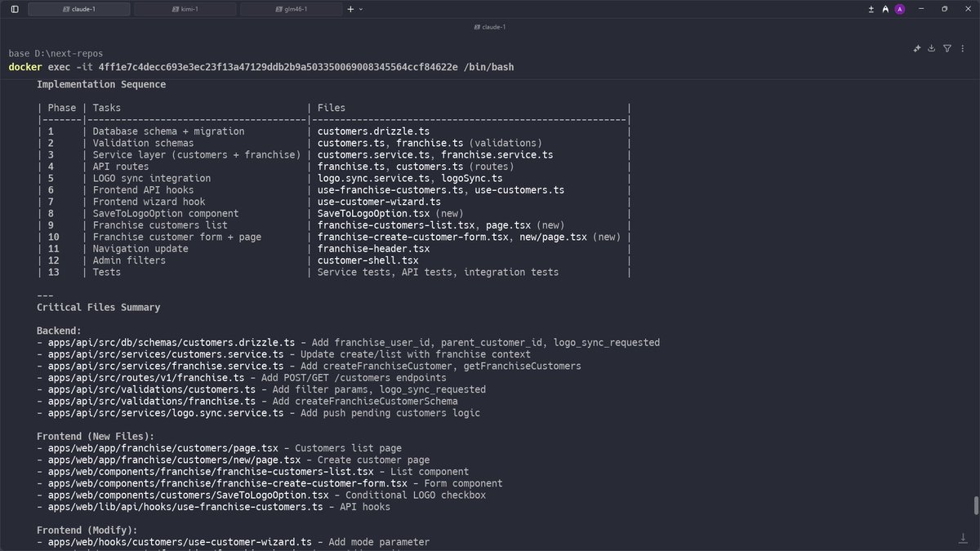Open the Warp AI agent icon

coord(885,9)
